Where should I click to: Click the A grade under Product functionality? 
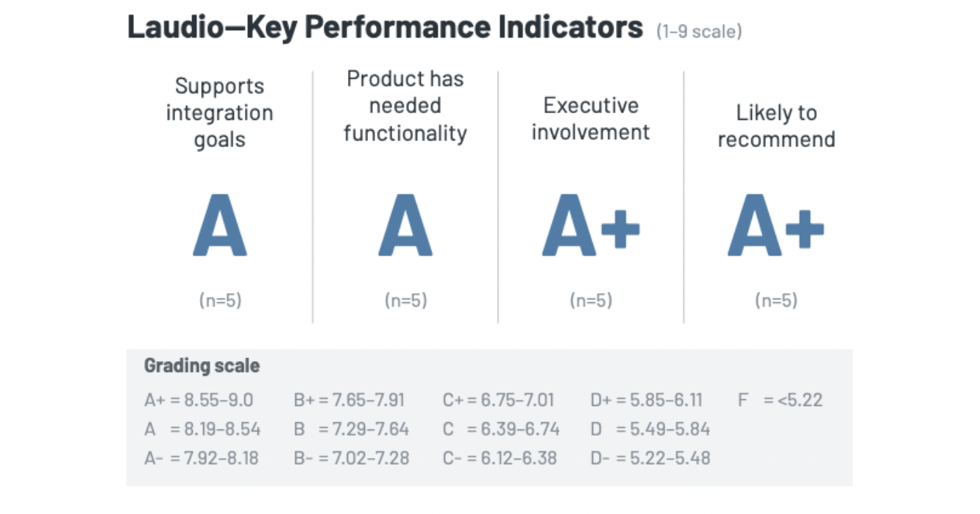tap(405, 225)
